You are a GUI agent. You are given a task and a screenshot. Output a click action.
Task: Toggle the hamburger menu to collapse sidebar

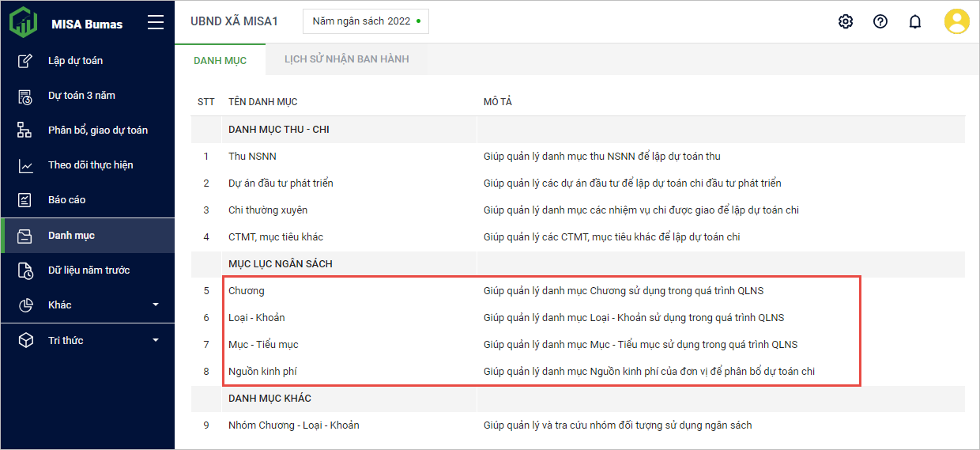tap(156, 23)
